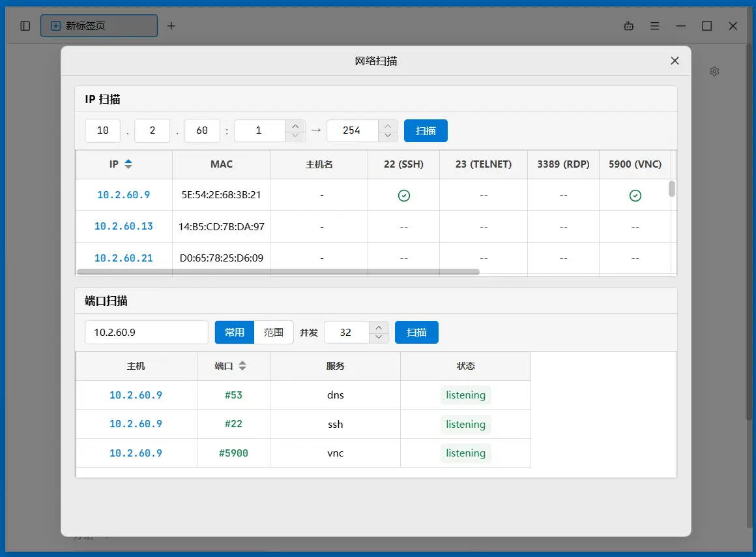The width and height of the screenshot is (756, 557).
Task: Click the IP table horizontal scrollbar
Action: click(278, 272)
